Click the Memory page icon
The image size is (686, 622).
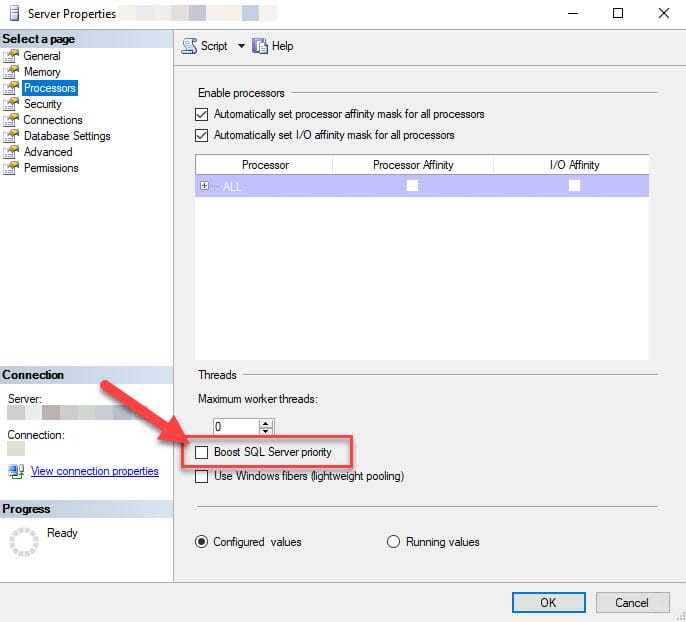(11, 72)
